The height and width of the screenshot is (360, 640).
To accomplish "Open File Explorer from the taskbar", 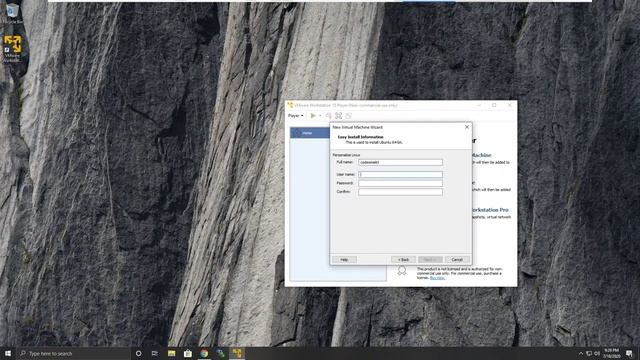I will (171, 353).
